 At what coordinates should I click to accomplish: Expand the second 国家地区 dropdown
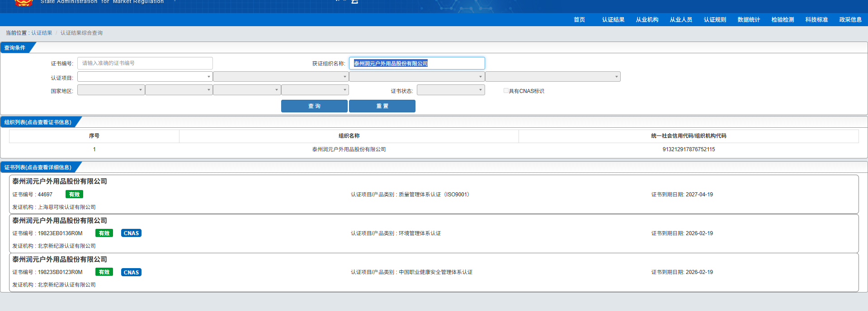click(x=179, y=90)
